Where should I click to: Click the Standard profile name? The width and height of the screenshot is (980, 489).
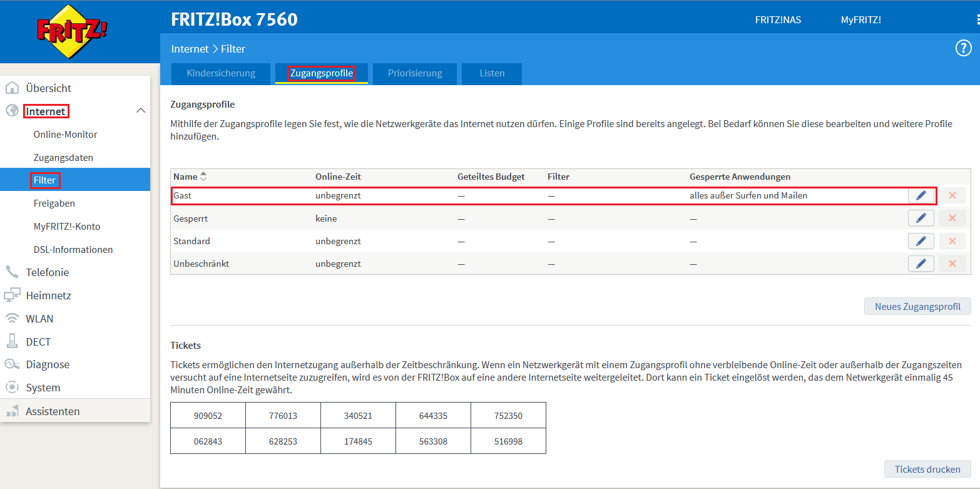(x=191, y=241)
